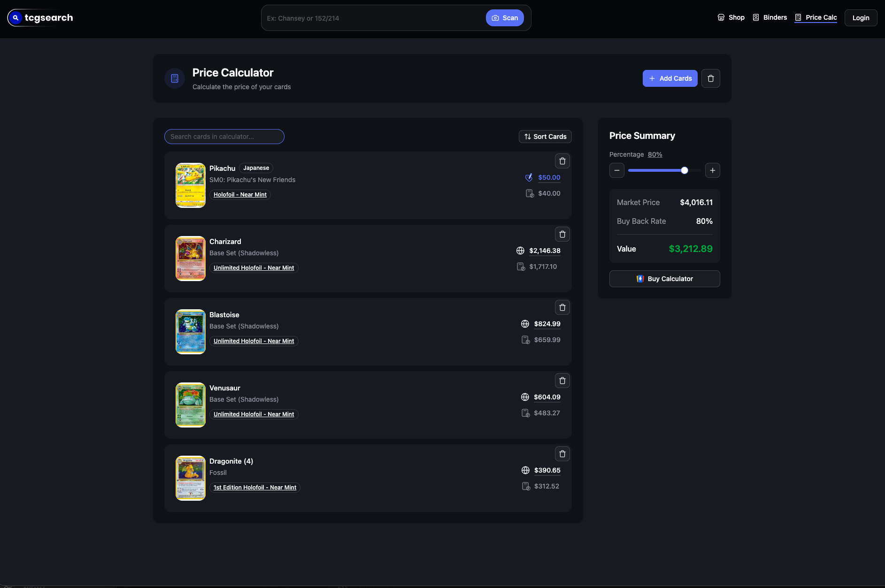This screenshot has width=885, height=588.
Task: Increase percentage with the plus button
Action: pyautogui.click(x=713, y=170)
